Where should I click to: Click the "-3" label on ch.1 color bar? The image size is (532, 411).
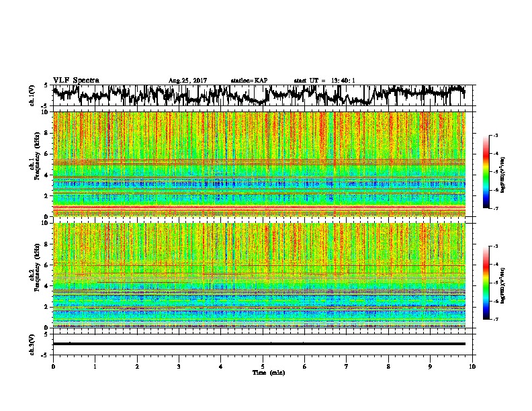[x=495, y=135]
